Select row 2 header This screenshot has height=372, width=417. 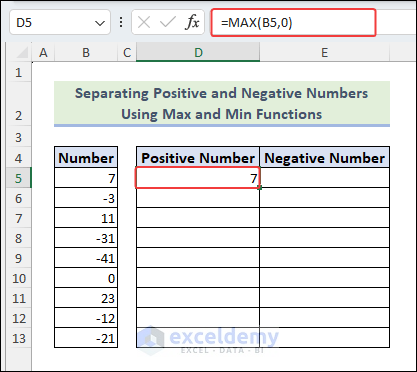pyautogui.click(x=19, y=104)
